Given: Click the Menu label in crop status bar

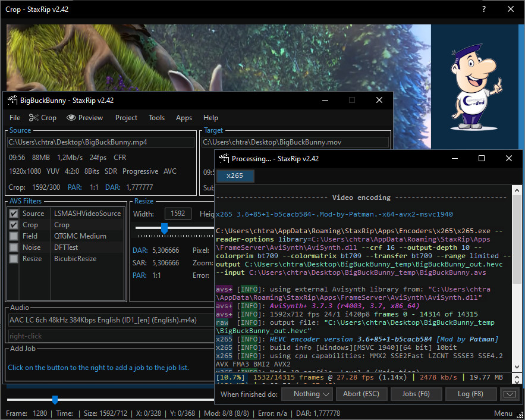Looking at the screenshot, I should 503,413.
